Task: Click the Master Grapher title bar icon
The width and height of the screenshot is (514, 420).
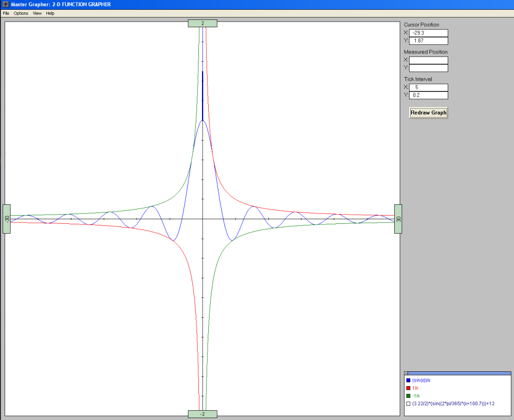Action: [5, 5]
